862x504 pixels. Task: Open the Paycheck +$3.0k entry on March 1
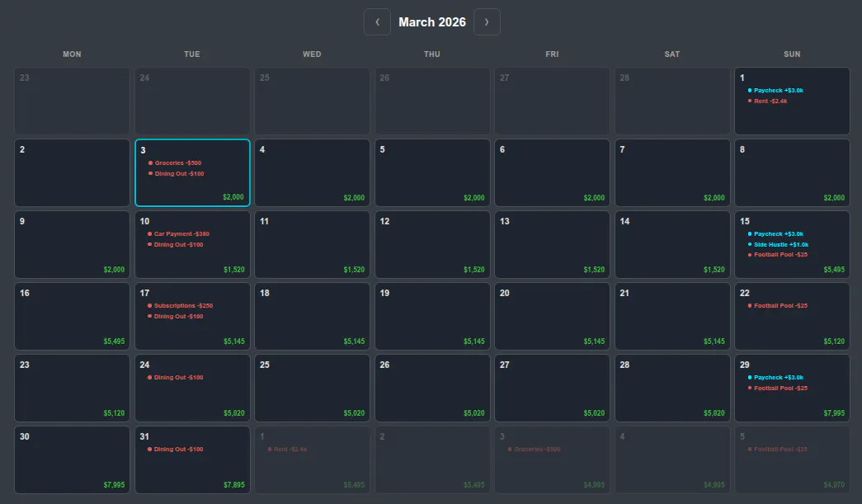click(x=775, y=90)
